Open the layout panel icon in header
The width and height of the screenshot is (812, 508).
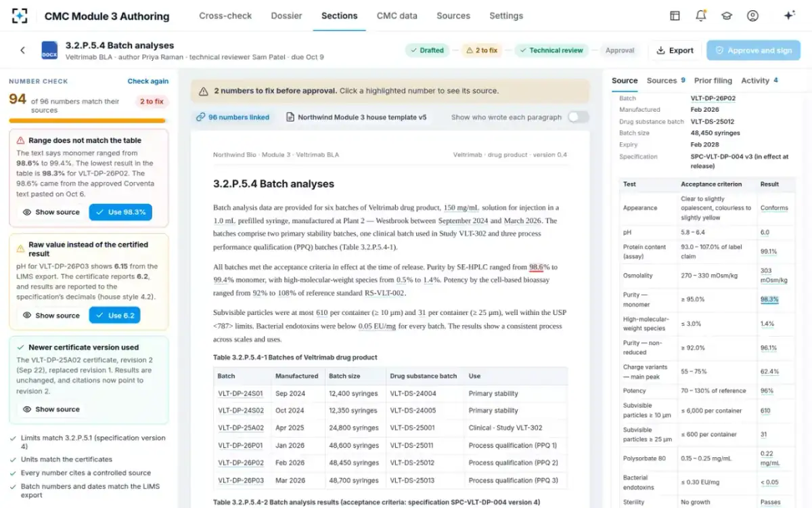click(675, 16)
